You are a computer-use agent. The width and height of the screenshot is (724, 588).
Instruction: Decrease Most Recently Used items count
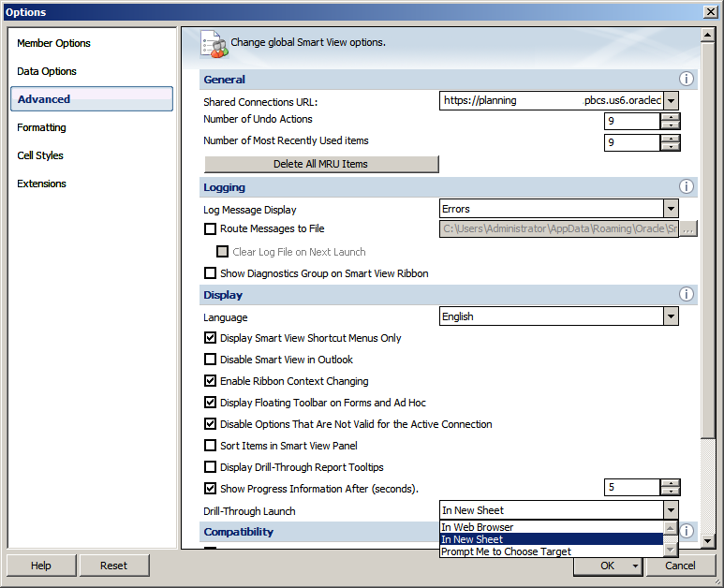pos(670,147)
